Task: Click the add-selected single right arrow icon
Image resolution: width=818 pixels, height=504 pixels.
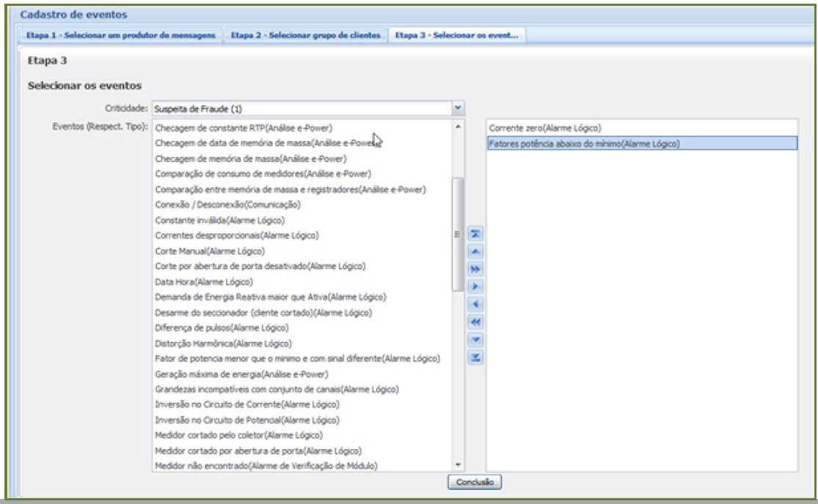Action: (x=475, y=286)
